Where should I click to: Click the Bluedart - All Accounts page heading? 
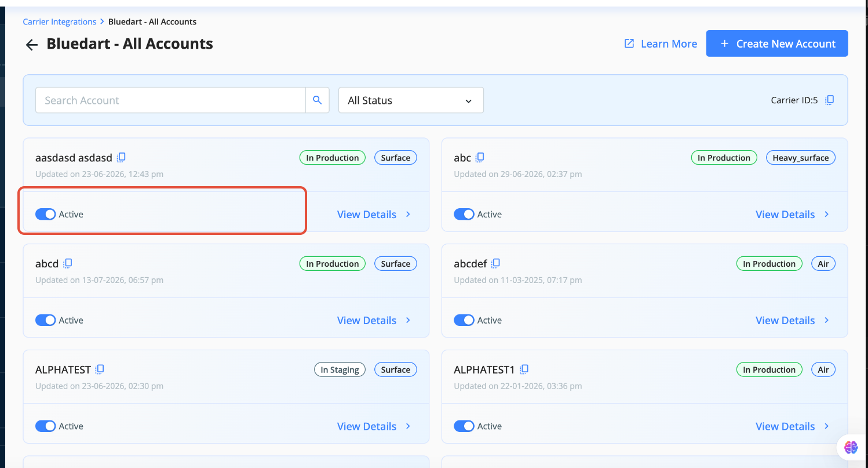click(130, 44)
